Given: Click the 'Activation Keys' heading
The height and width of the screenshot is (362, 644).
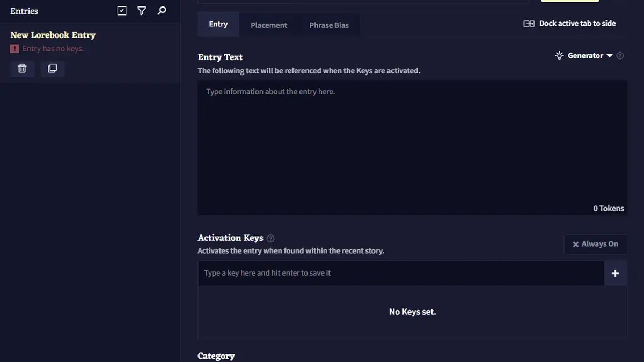Looking at the screenshot, I should 230,238.
